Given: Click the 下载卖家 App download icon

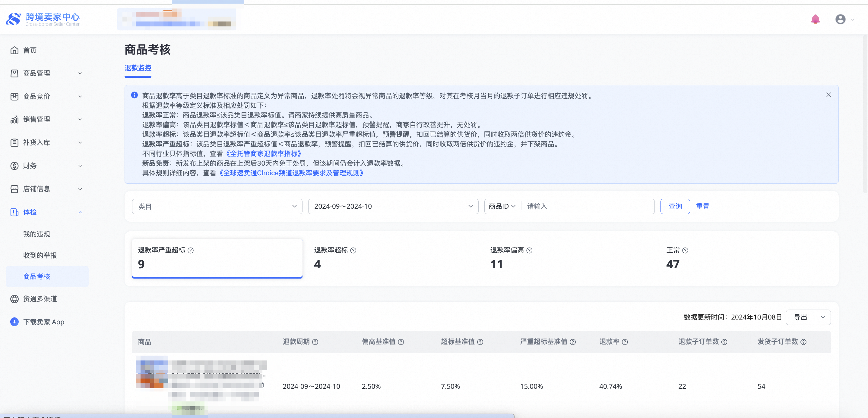Looking at the screenshot, I should (x=14, y=322).
